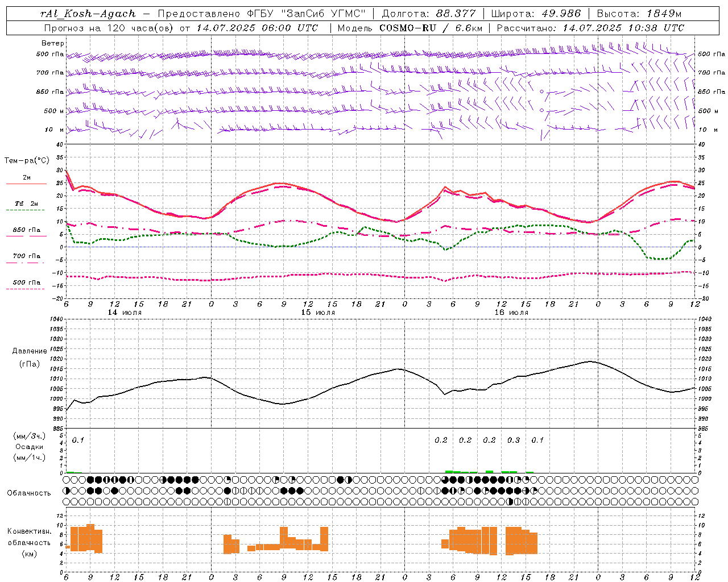Image resolution: width=728 pixels, height=582 pixels.
Task: Select the (км) unit under convective cloudiness
Action: [x=29, y=554]
